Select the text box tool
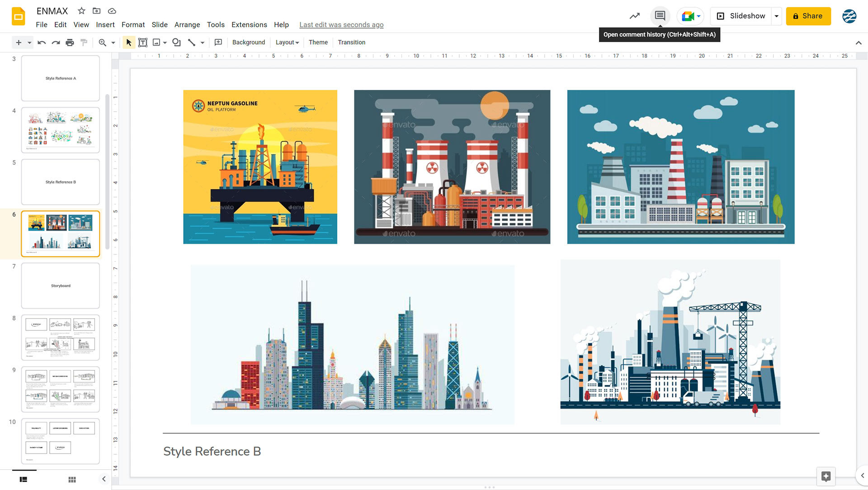Screen dimensions: 868x490 click(x=143, y=42)
